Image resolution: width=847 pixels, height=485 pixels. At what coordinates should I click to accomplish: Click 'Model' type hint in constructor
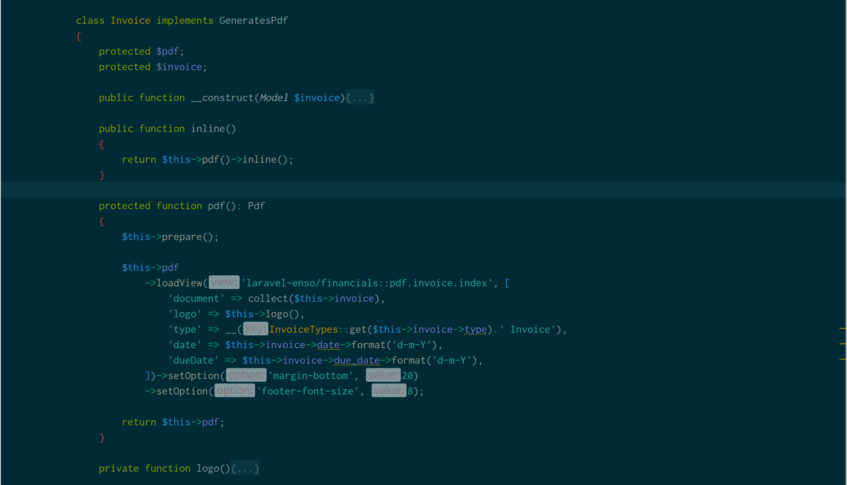pyautogui.click(x=273, y=98)
